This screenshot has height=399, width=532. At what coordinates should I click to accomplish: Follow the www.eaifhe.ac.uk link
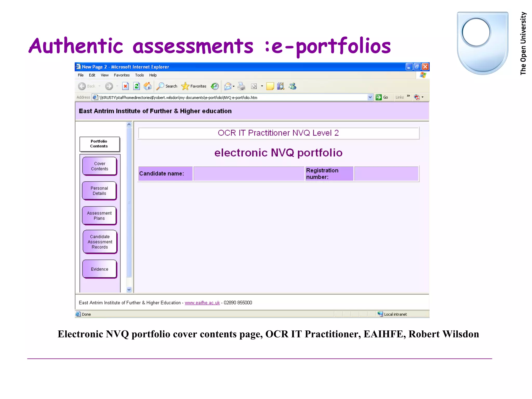202,303
